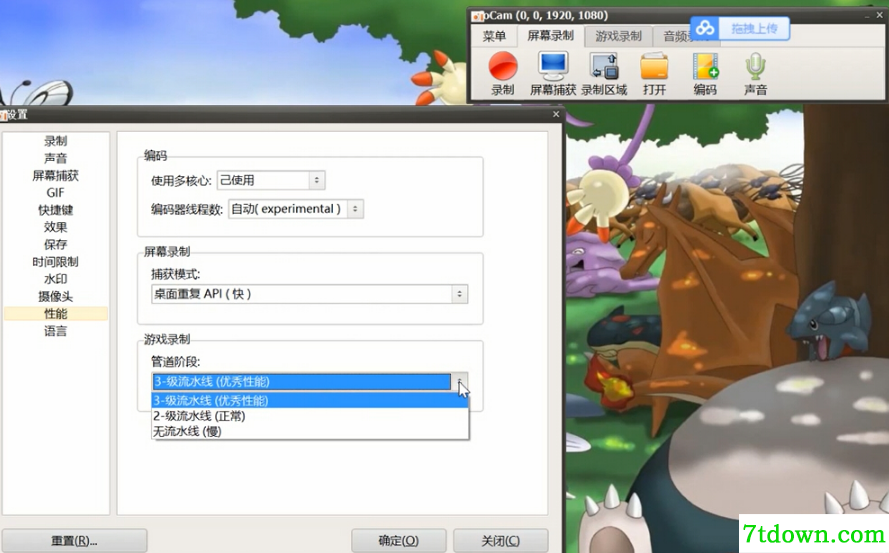889x553 pixels.
Task: Switch to the 游戏录制 tab
Action: pos(618,36)
